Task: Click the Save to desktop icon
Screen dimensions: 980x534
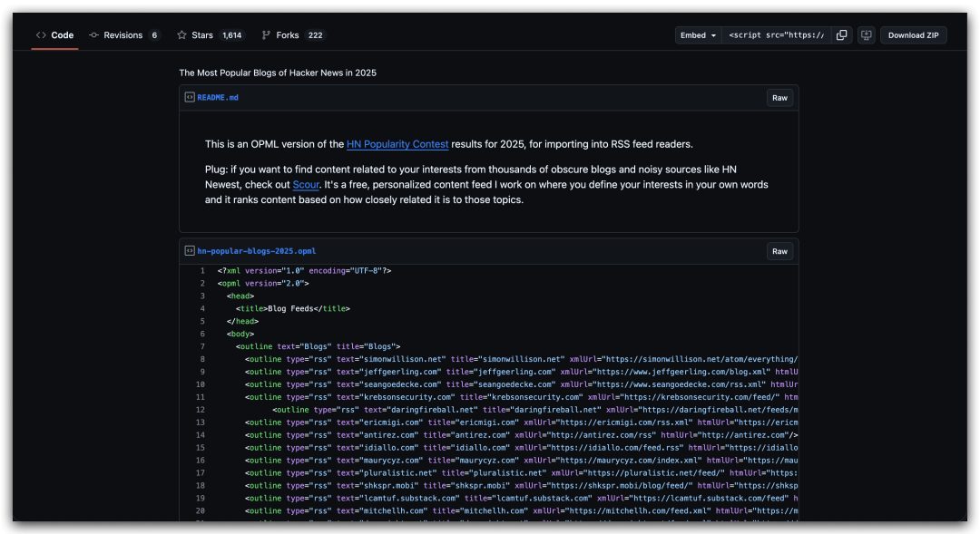Action: [x=866, y=35]
